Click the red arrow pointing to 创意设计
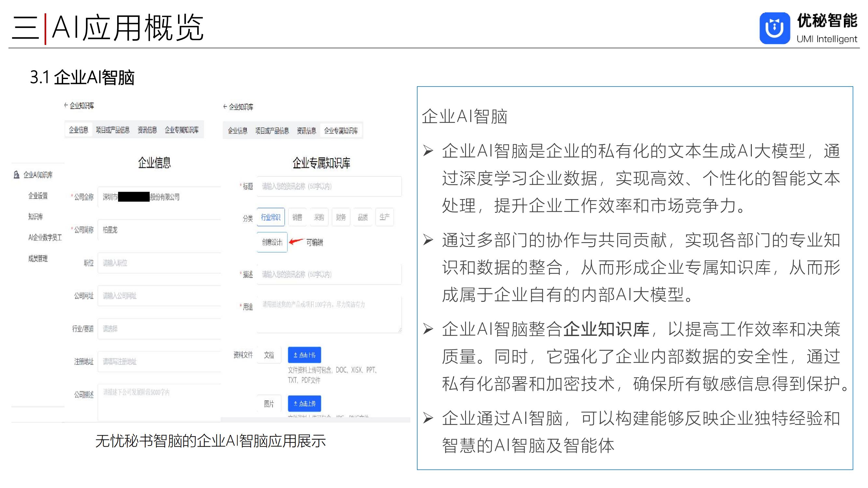The image size is (868, 488). click(296, 241)
